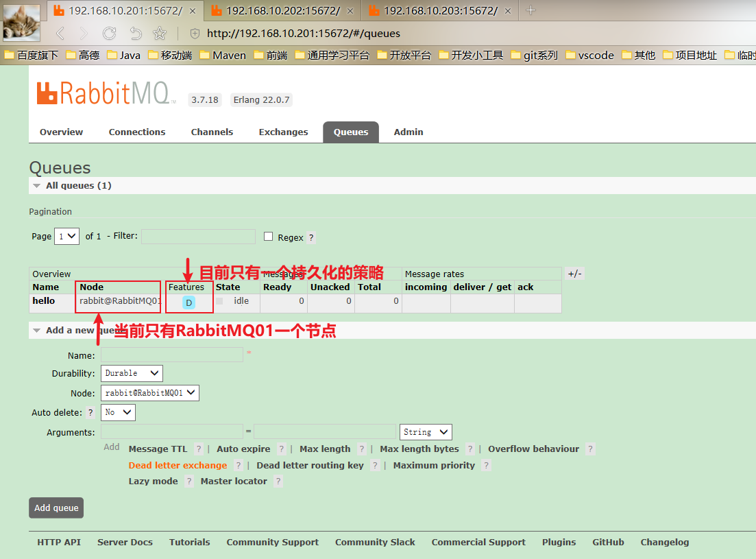This screenshot has width=756, height=559.
Task: Toggle table columns with +/- button
Action: click(x=575, y=274)
